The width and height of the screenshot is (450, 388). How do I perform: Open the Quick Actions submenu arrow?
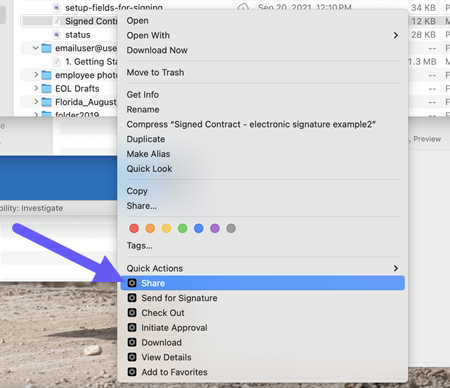coord(396,268)
